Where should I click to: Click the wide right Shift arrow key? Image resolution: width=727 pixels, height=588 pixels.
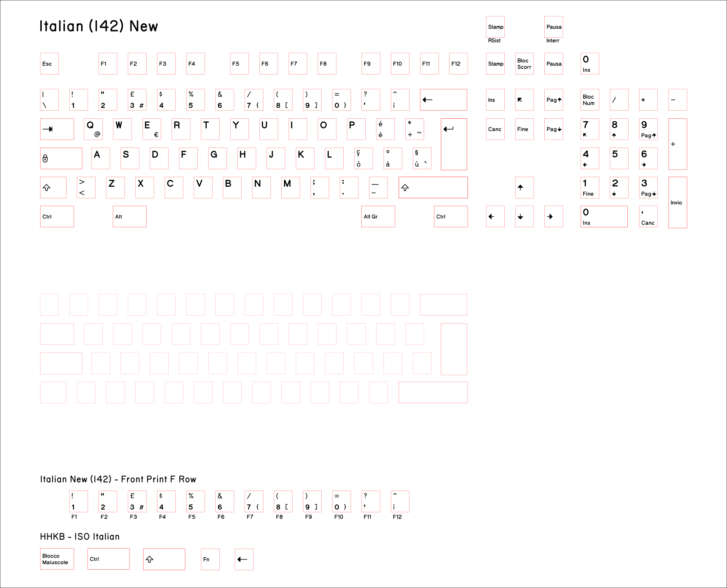(x=433, y=187)
